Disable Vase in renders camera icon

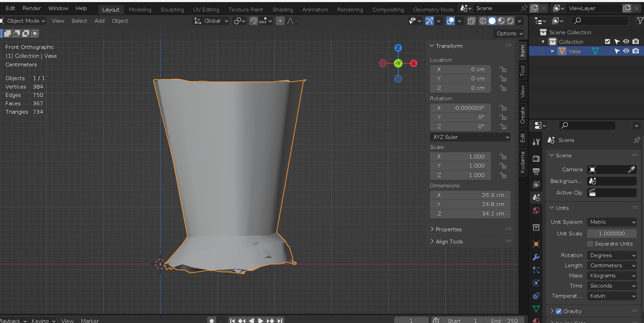pyautogui.click(x=636, y=51)
